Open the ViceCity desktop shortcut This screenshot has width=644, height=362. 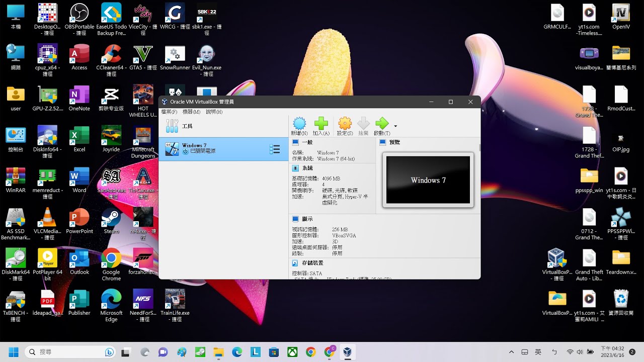coord(143,19)
